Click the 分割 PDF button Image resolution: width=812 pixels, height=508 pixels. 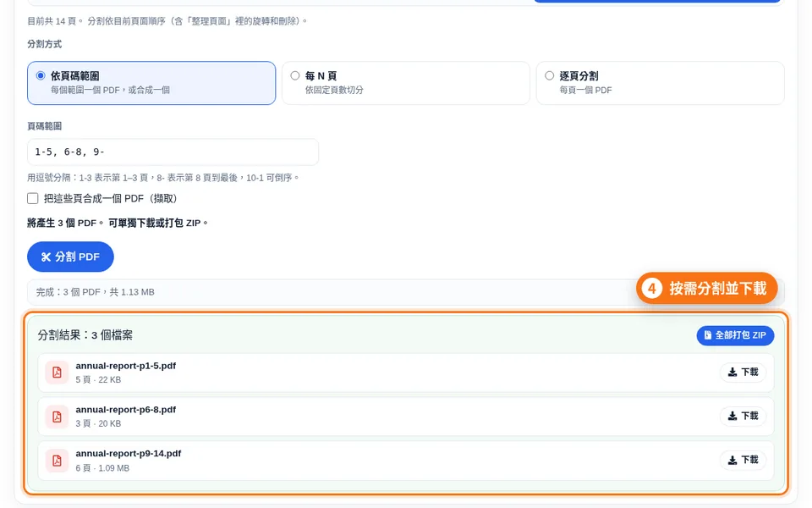(x=70, y=257)
